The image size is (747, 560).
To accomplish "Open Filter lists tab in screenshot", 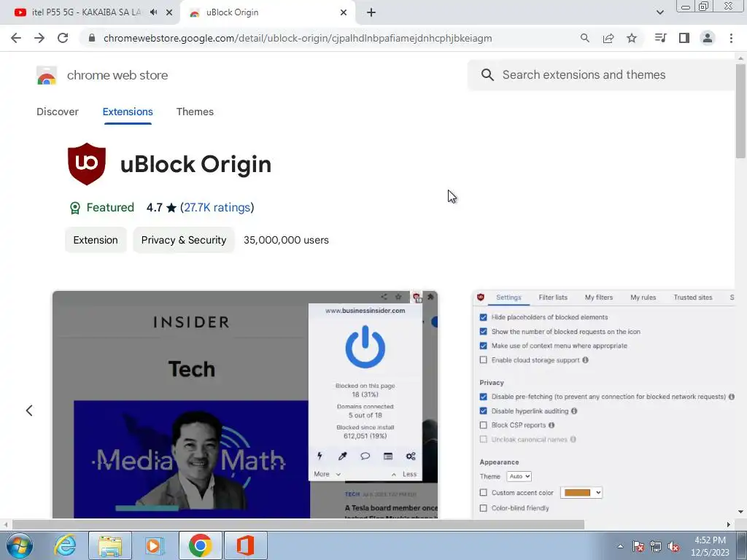I will (553, 297).
